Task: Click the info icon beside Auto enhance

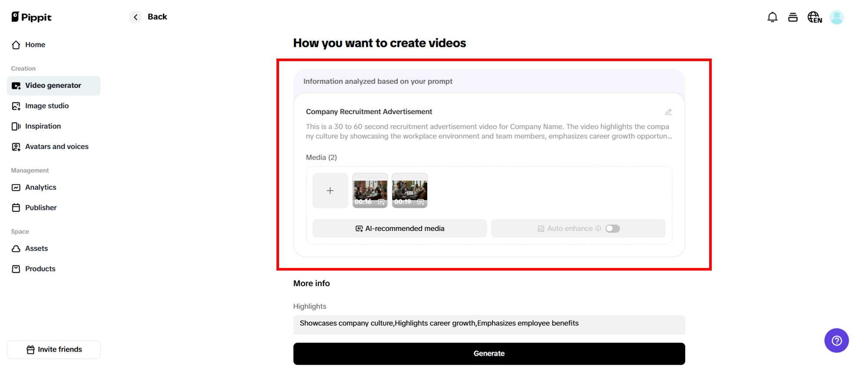Action: point(598,229)
